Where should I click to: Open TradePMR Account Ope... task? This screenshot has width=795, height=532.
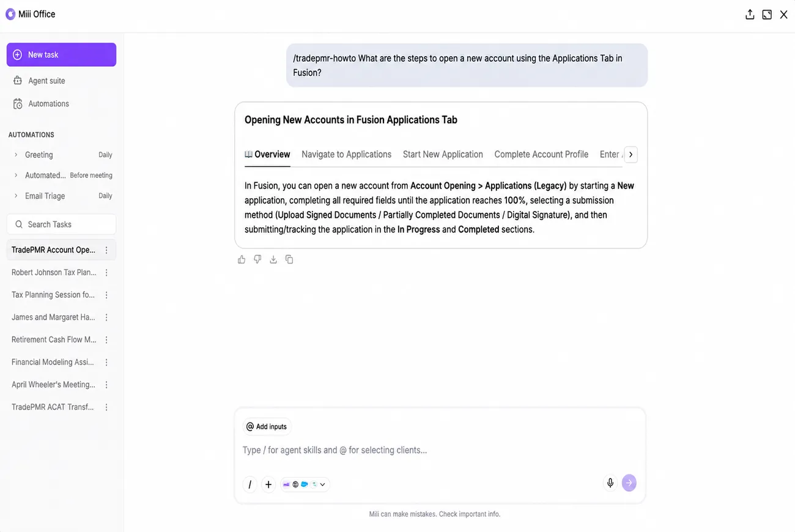[53, 250]
